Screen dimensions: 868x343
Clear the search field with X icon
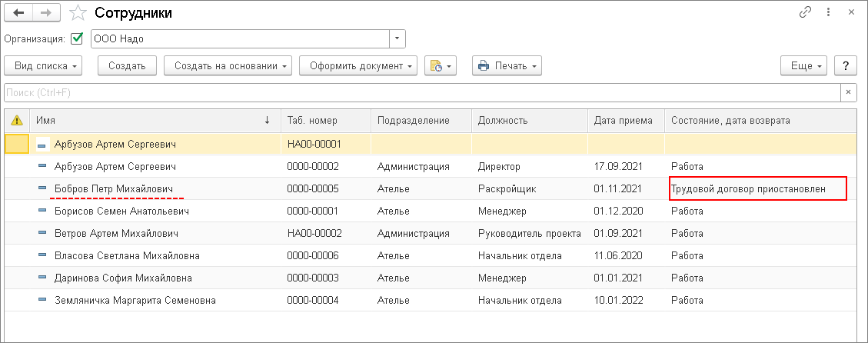848,92
